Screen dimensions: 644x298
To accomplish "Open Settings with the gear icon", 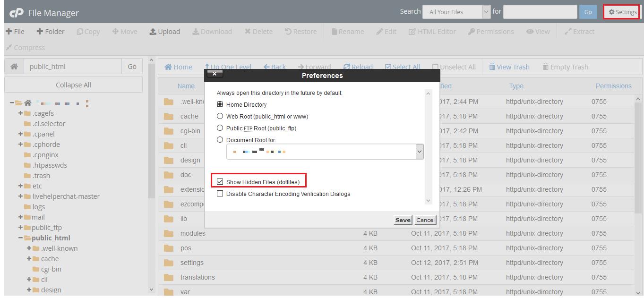I will [x=622, y=12].
